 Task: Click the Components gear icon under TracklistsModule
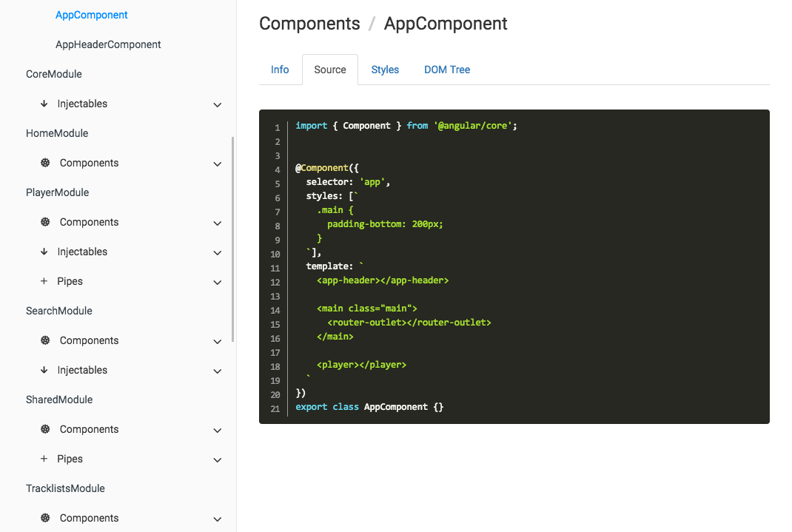click(x=44, y=518)
